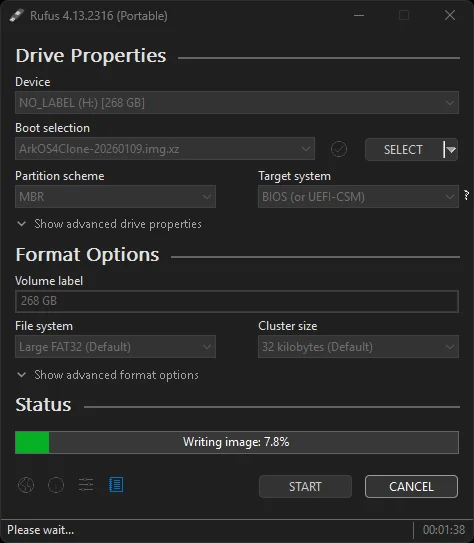Close the Rufus window
This screenshot has width=474, height=543.
[x=450, y=15]
